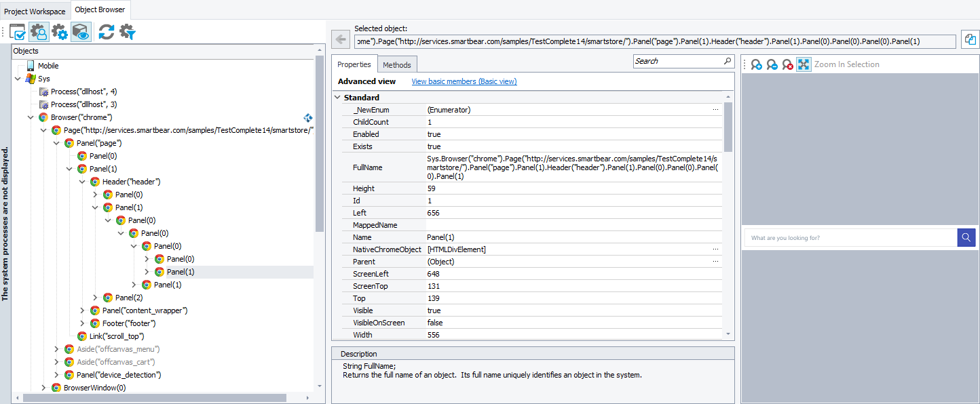The width and height of the screenshot is (980, 404).
Task: Switch to the Methods tab
Action: click(x=397, y=64)
